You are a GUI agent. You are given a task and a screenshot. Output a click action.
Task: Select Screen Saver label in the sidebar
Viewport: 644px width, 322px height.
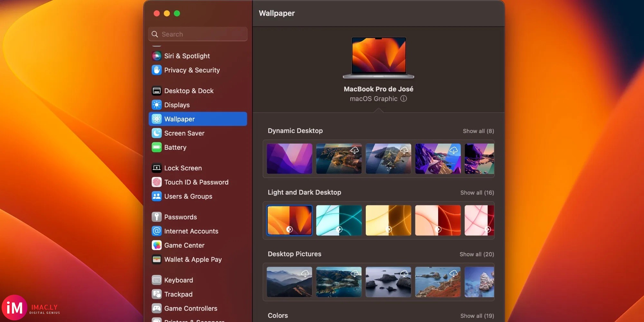point(184,133)
